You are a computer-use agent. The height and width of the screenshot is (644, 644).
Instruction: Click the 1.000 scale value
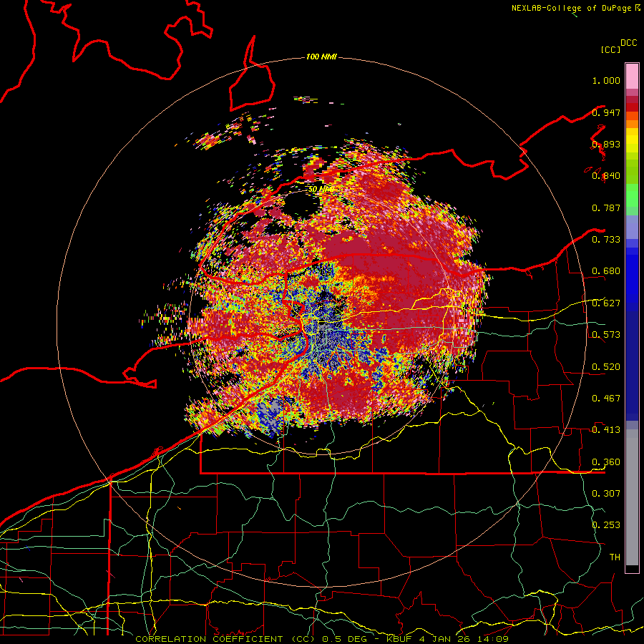606,80
